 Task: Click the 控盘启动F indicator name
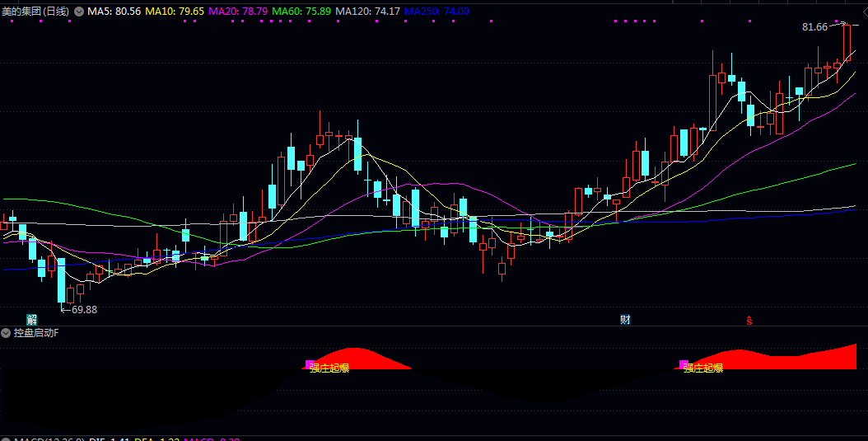coord(36,333)
